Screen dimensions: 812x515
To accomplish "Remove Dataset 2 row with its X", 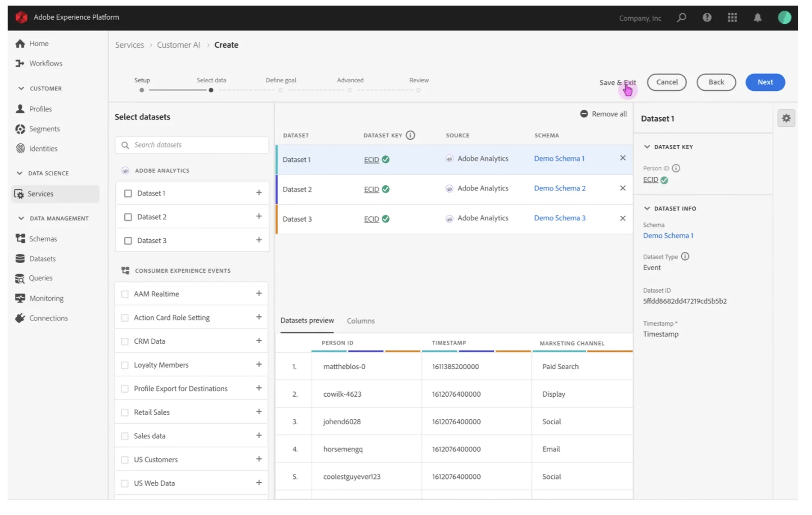I will pos(623,188).
